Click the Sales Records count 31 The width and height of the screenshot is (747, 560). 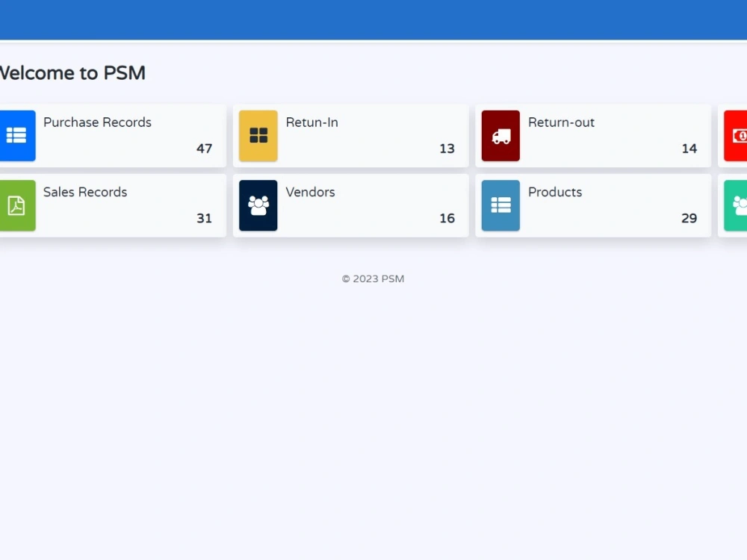(205, 218)
